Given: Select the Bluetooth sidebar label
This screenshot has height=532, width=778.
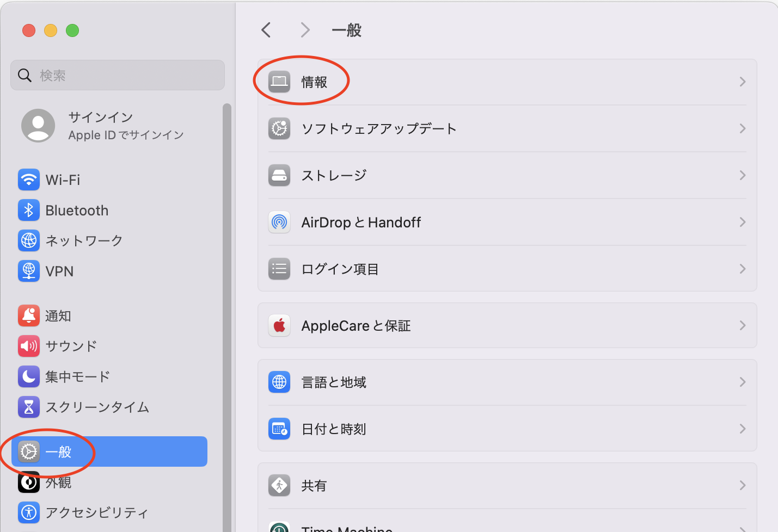Looking at the screenshot, I should tap(77, 211).
